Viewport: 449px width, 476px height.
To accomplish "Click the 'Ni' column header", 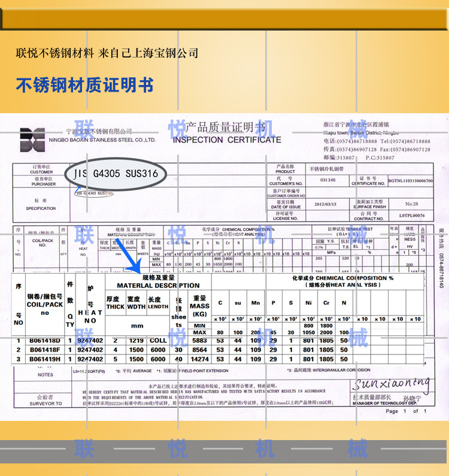I will 308,302.
